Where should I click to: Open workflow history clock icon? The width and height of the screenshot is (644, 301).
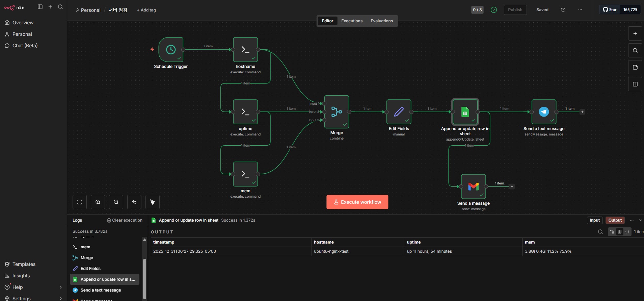point(563,10)
